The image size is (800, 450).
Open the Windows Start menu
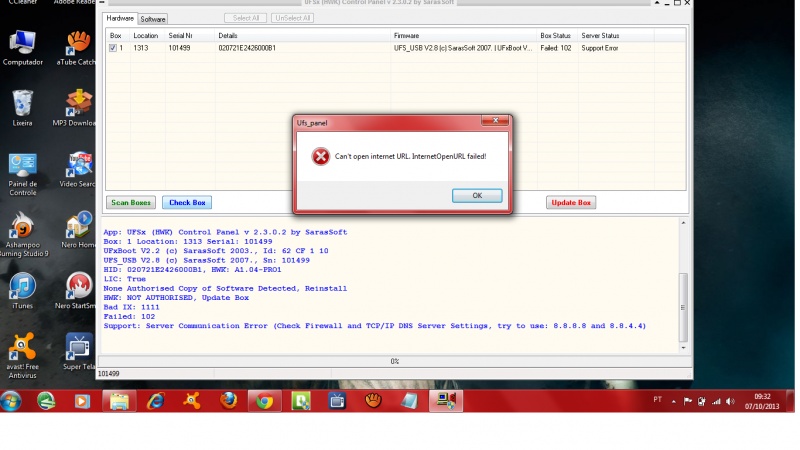tap(11, 401)
